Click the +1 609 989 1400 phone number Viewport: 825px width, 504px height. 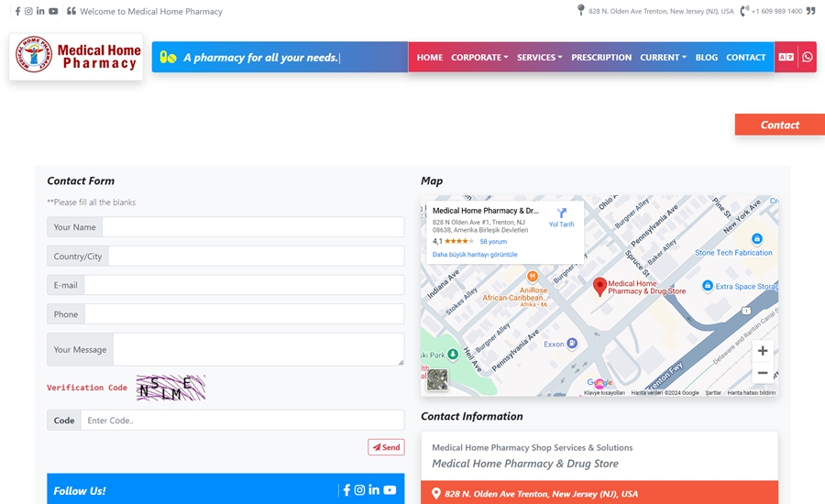click(776, 11)
